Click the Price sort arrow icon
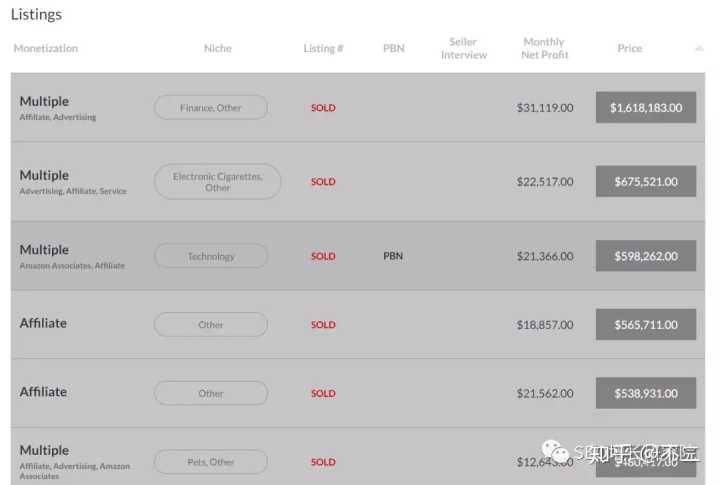Screen dimensions: 720x485 [699, 49]
